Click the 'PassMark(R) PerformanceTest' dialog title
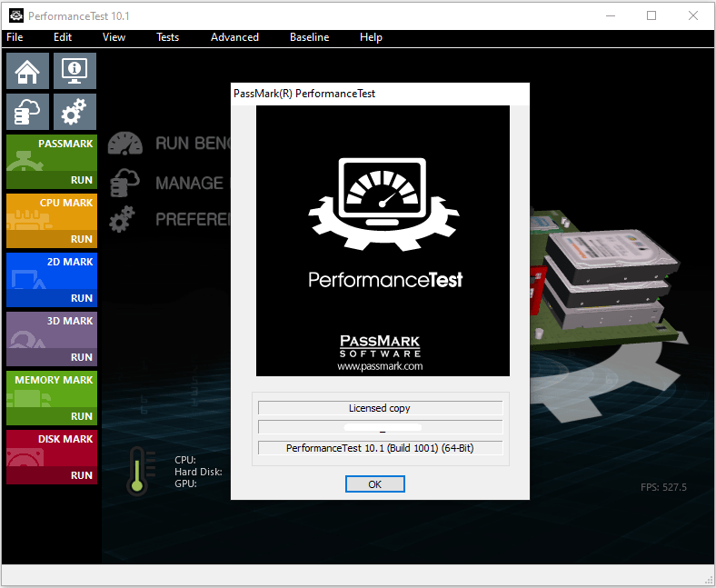This screenshot has height=588, width=716. click(x=304, y=94)
